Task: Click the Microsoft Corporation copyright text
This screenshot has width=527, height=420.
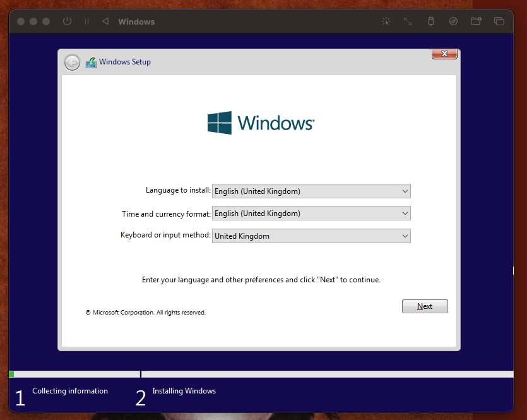Action: point(146,313)
